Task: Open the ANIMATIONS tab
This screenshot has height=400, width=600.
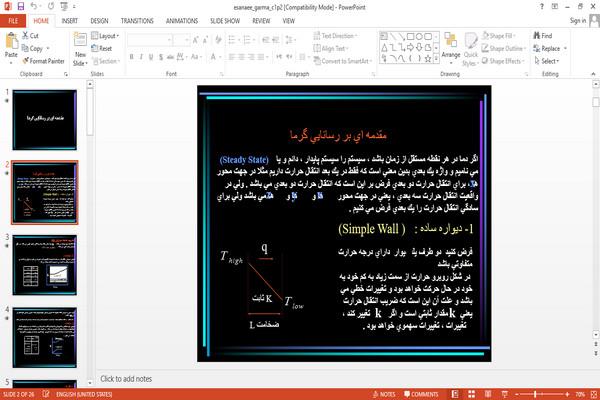Action: pos(182,21)
